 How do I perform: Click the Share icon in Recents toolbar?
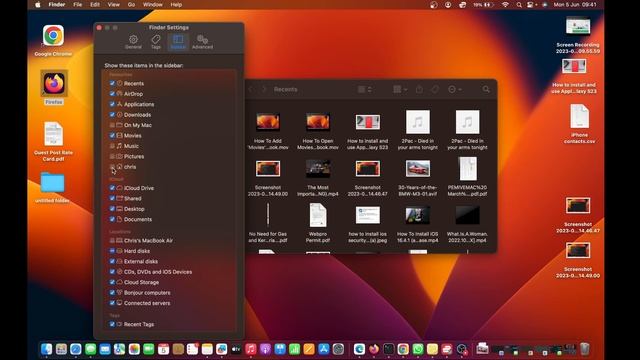coord(419,89)
